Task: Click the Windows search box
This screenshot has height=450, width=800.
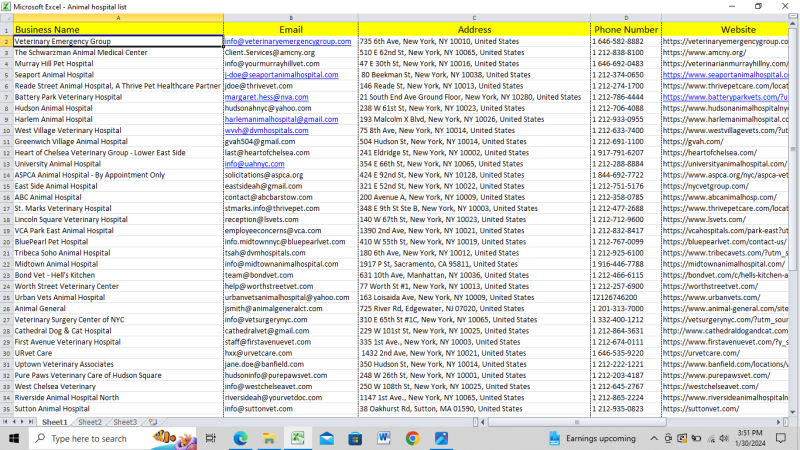Action: pos(112,438)
